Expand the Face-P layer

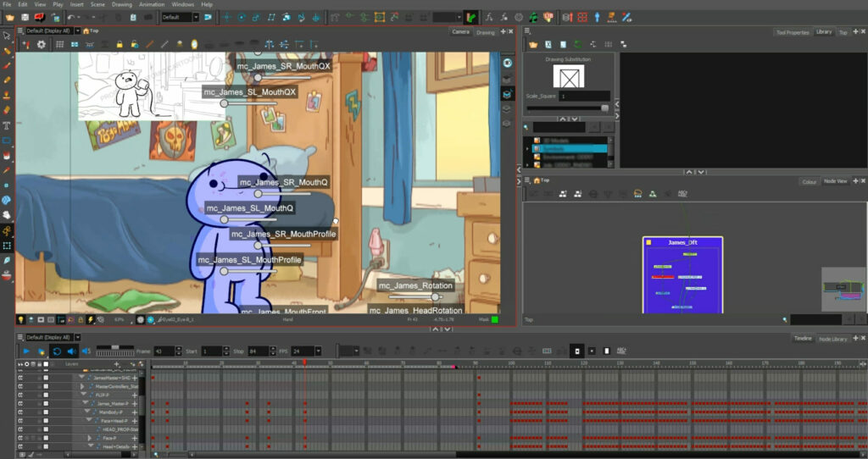tap(90, 438)
